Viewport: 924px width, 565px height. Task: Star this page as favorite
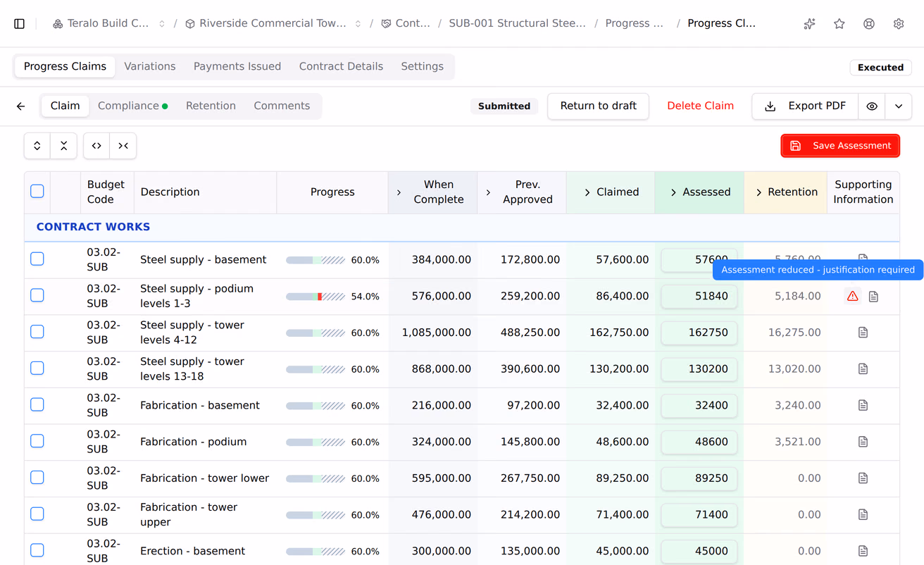pos(839,24)
